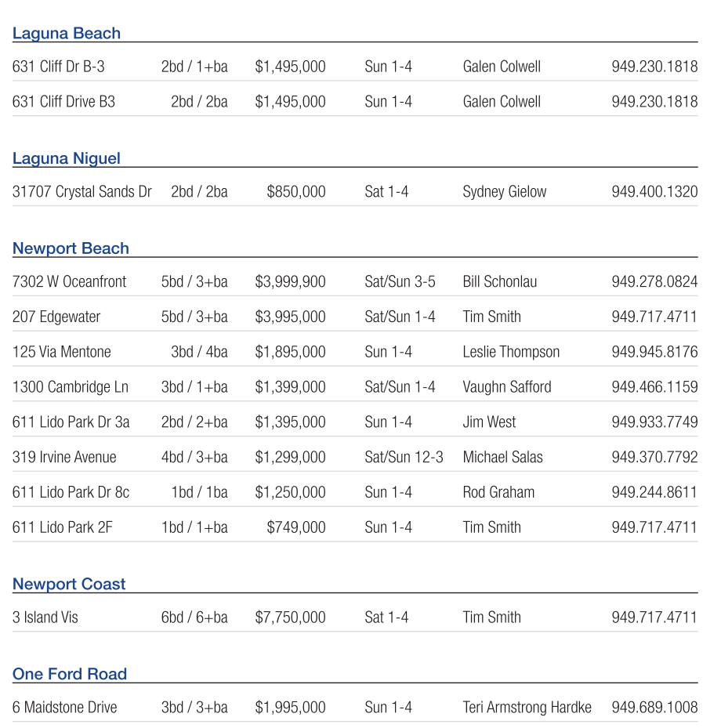Select the 31707 Crystal Sands Dr listing
This screenshot has height=728, width=721.
click(82, 191)
